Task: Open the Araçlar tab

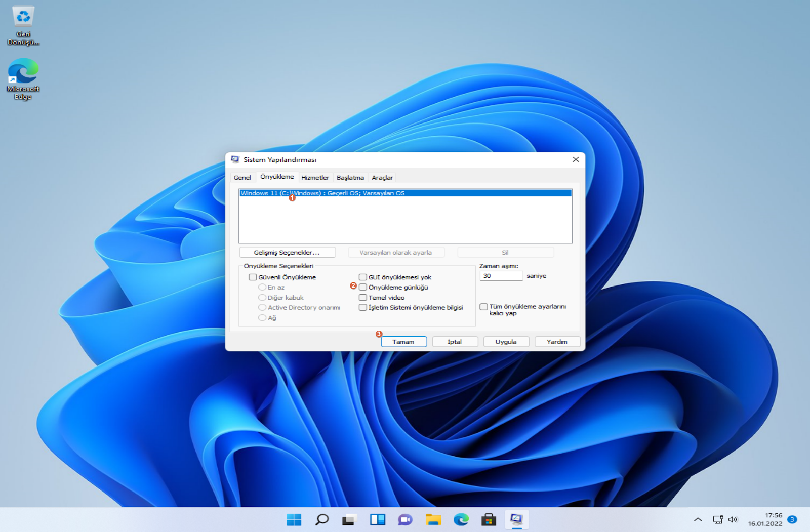Action: (x=382, y=178)
